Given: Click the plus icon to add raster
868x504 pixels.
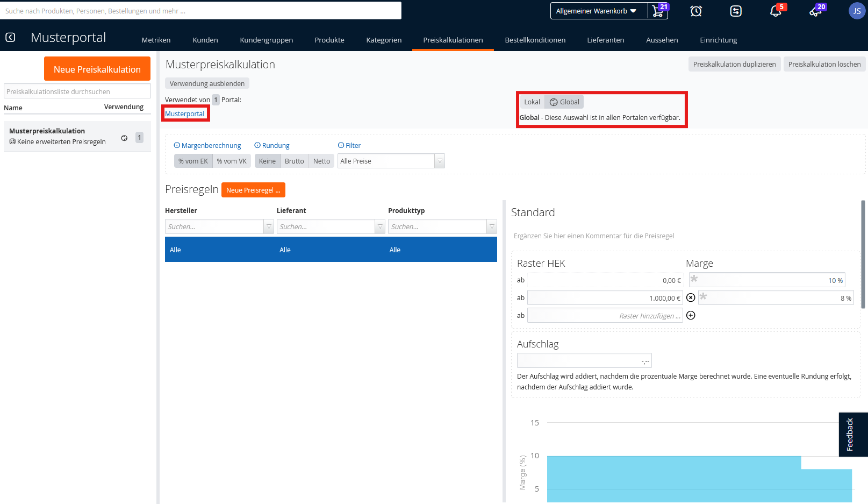Looking at the screenshot, I should tap(691, 315).
